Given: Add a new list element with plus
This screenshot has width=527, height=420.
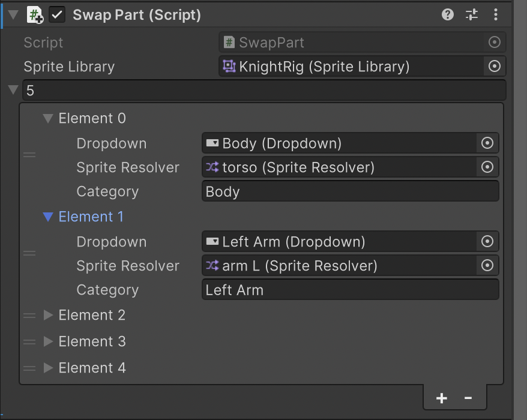Looking at the screenshot, I should (442, 398).
